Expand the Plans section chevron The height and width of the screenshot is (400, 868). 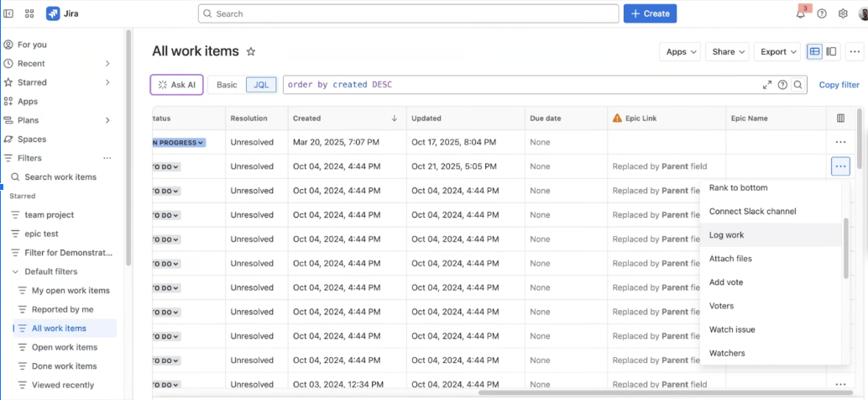pos(107,120)
